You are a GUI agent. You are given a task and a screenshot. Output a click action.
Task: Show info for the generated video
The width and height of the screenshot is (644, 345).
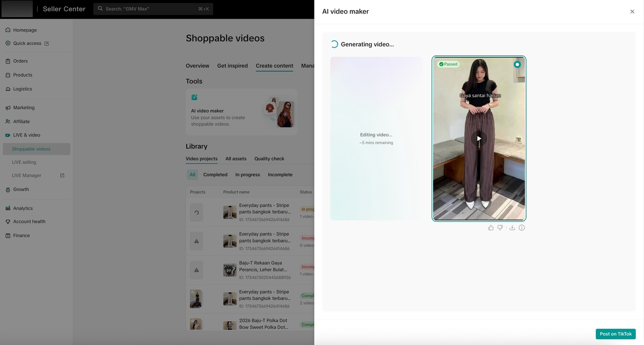pyautogui.click(x=522, y=228)
